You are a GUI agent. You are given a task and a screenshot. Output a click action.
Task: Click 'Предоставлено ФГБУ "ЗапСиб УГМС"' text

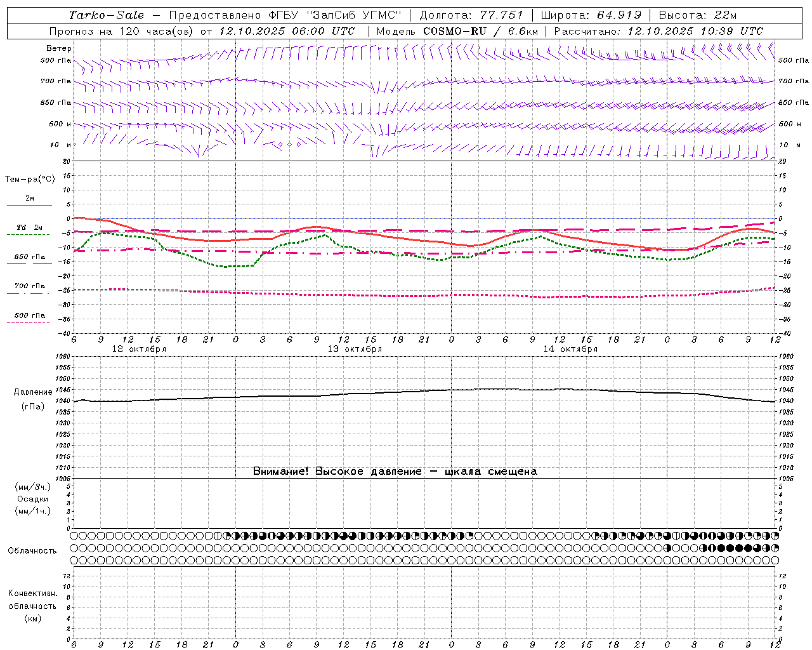coord(285,15)
